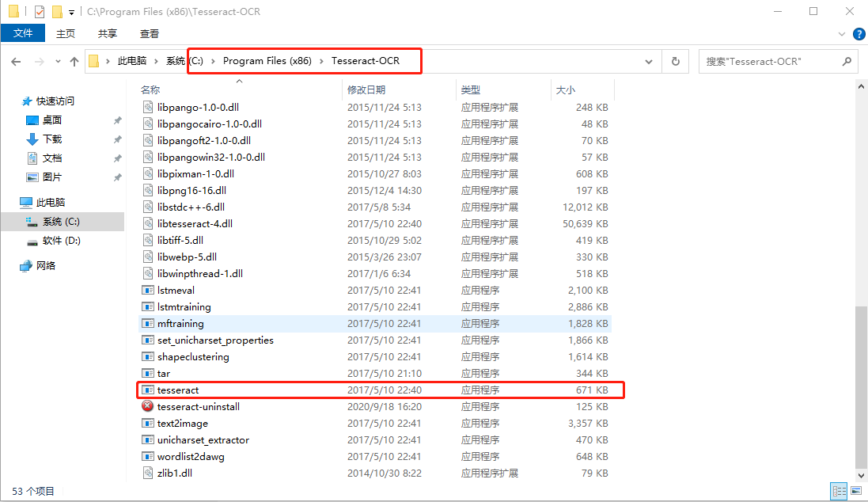This screenshot has width=868, height=502.
Task: Select the lstmtraining application icon
Action: click(148, 306)
